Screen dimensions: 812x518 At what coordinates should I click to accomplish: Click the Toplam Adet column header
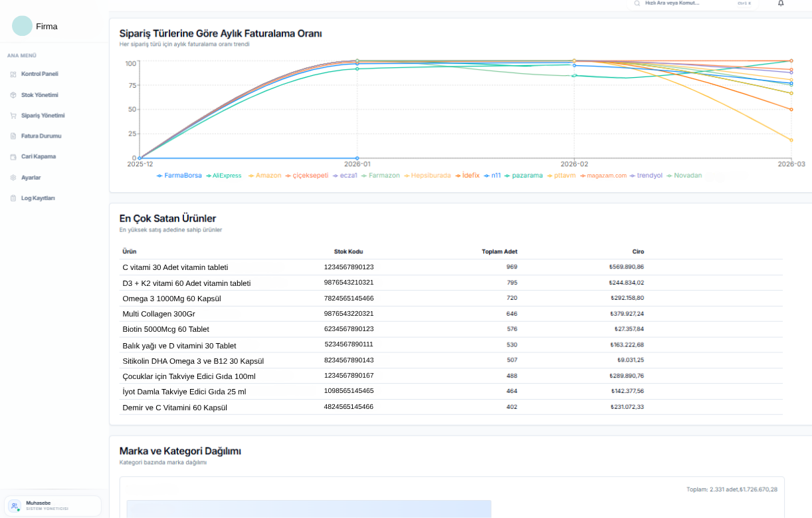(x=500, y=251)
